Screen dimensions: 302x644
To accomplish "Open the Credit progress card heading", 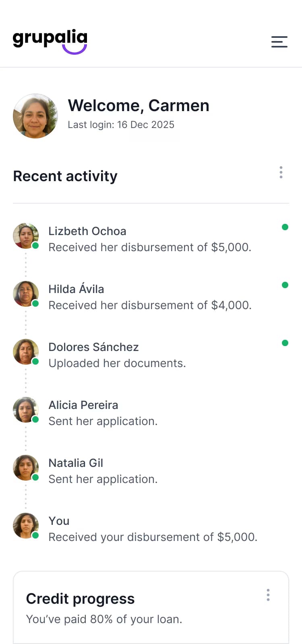I will point(80,599).
